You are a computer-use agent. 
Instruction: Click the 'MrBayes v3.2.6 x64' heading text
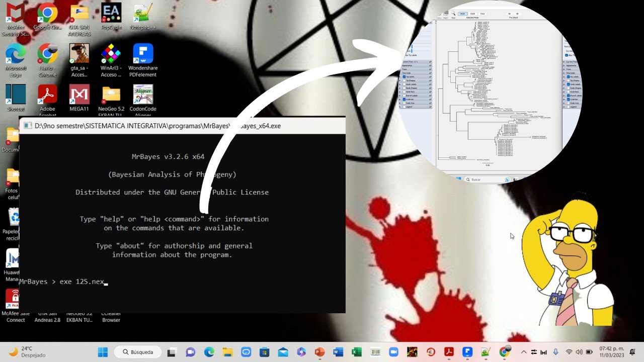tap(168, 156)
